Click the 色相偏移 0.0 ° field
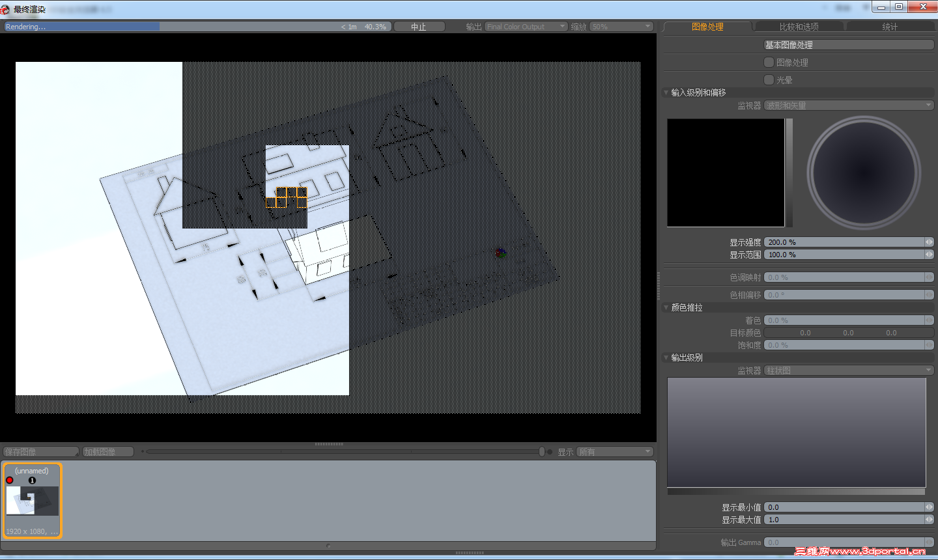 point(845,295)
